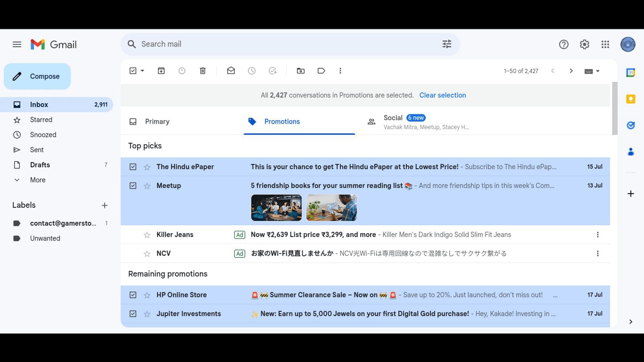This screenshot has height=362, width=644.
Task: Uncheck The Hindu ePaper email checkbox
Action: 133,167
